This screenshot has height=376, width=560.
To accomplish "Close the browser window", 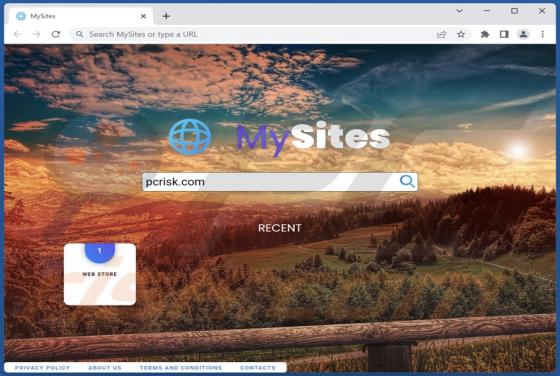I will 542,11.
